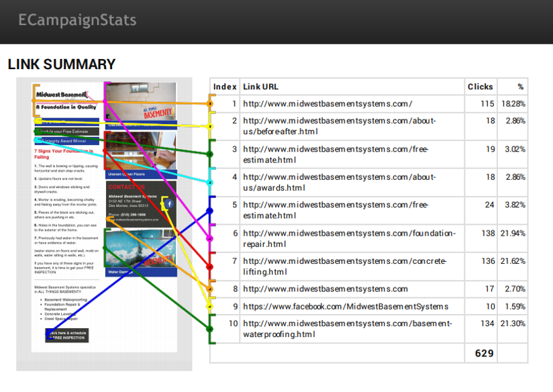Screen dimensions: 553x392
Task: Click the FREE INSPECTION button in preview
Action: [67, 335]
